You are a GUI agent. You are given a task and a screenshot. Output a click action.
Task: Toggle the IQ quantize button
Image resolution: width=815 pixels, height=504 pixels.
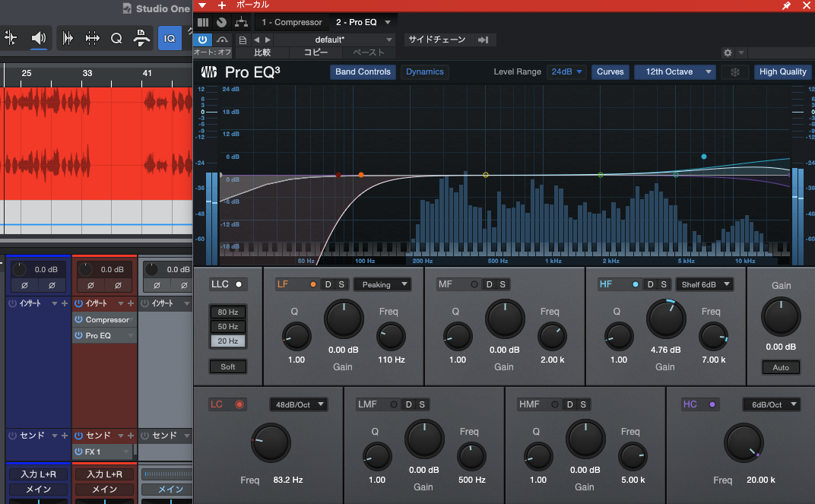pos(170,38)
